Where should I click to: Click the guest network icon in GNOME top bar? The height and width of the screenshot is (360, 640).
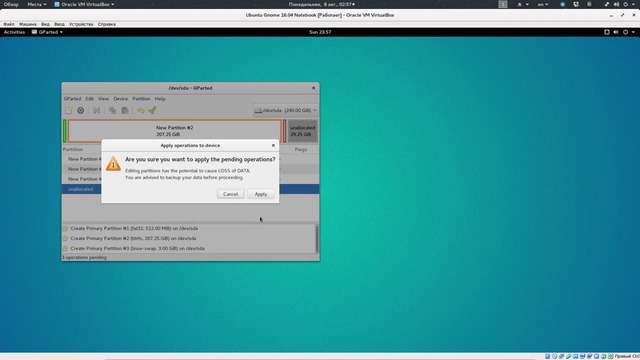(607, 32)
